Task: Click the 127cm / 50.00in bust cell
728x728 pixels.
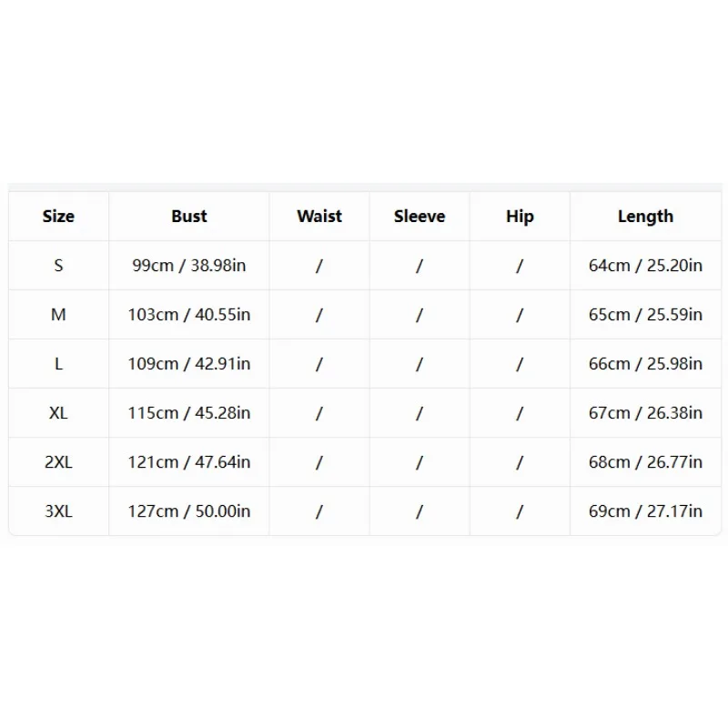Action: pos(189,511)
